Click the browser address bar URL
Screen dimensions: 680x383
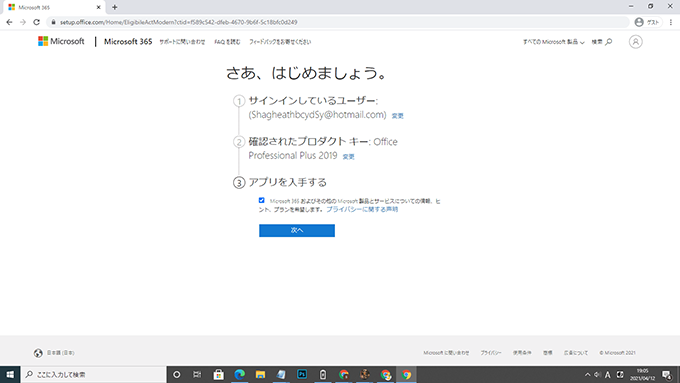point(179,22)
